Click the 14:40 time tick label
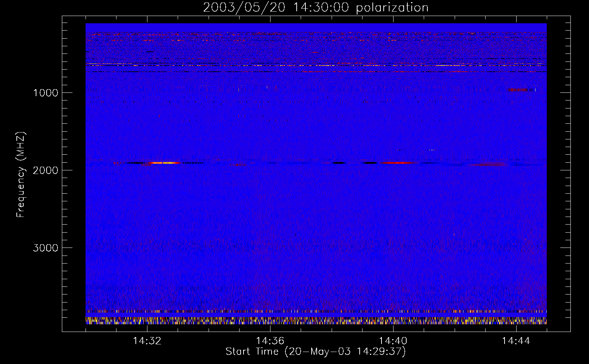 point(393,341)
